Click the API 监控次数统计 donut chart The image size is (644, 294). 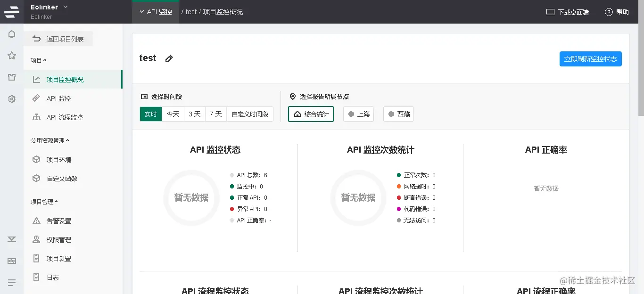[358, 197]
